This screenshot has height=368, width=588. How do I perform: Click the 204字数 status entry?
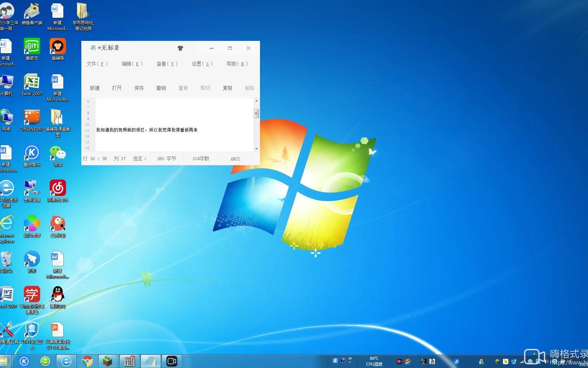click(x=201, y=158)
